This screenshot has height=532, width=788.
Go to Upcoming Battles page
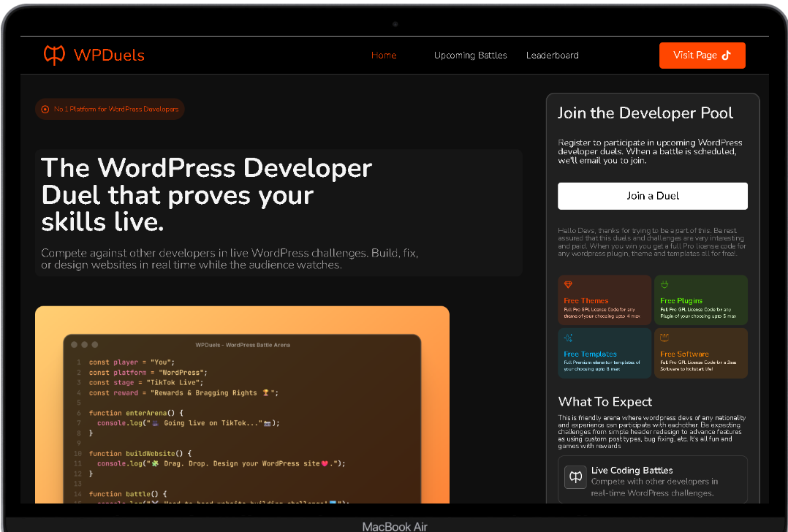(470, 56)
